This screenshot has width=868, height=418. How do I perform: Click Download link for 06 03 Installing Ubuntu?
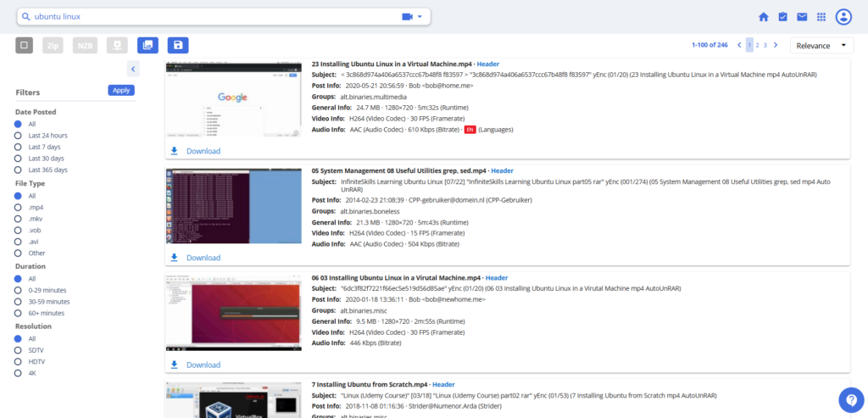tap(203, 365)
